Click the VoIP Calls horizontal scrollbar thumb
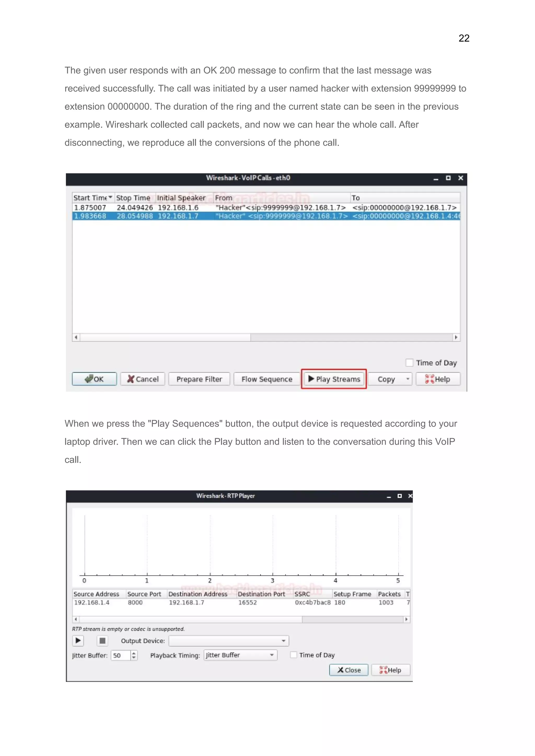The image size is (535, 756). click(165, 337)
